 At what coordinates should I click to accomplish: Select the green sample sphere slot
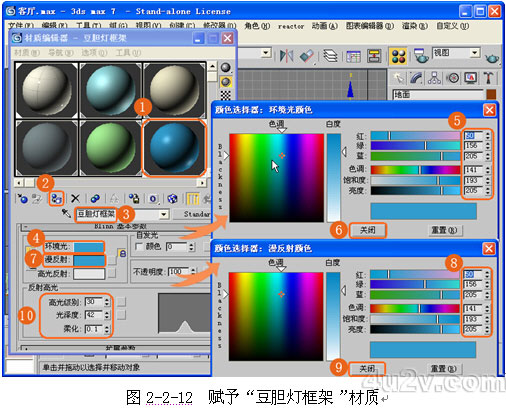pyautogui.click(x=110, y=148)
